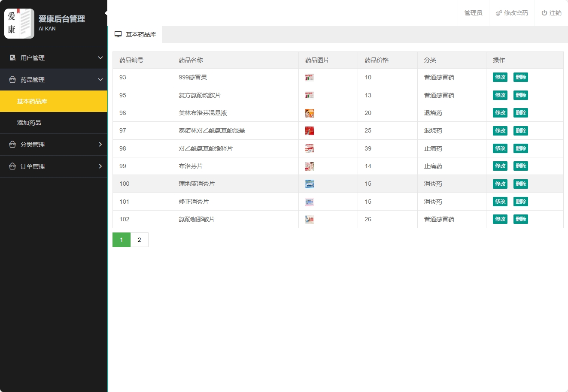The image size is (568, 392).
Task: Expand the 订单管理 section arrow
Action: pyautogui.click(x=100, y=166)
